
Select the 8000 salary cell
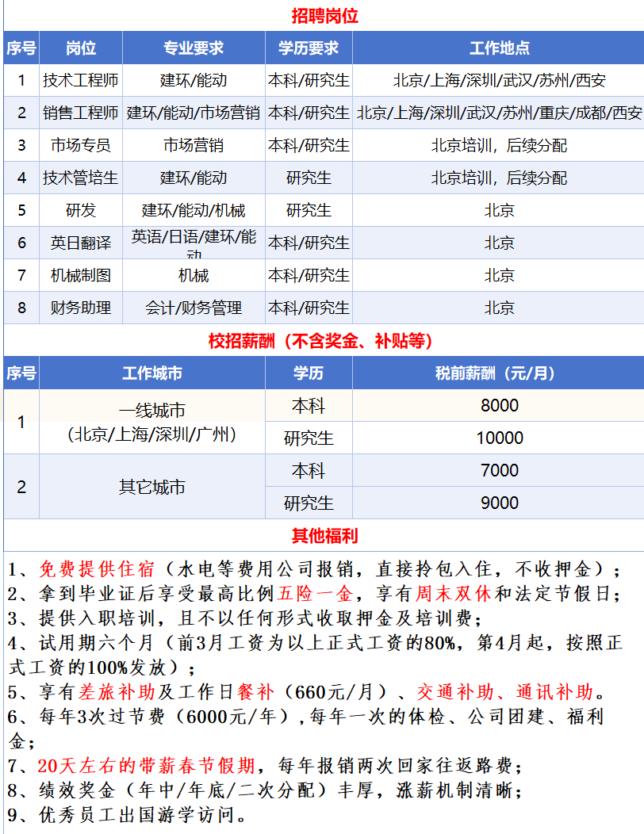pos(499,406)
